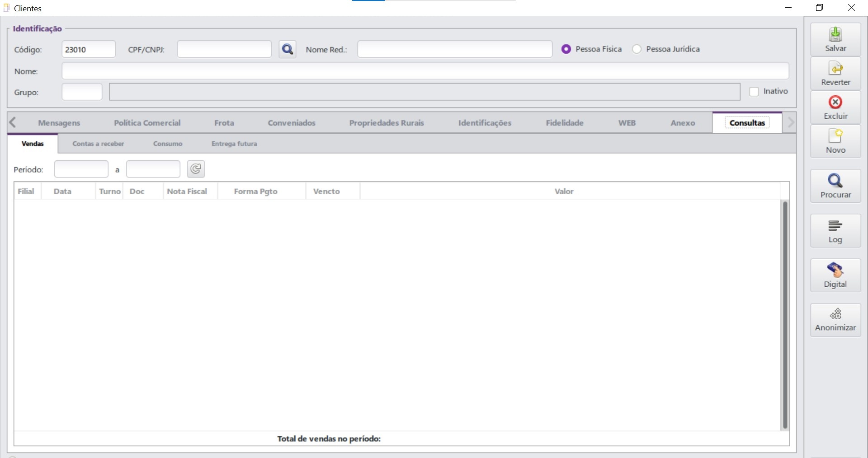Create new client with Novo icon
Viewport: 868px width, 458px height.
(835, 141)
